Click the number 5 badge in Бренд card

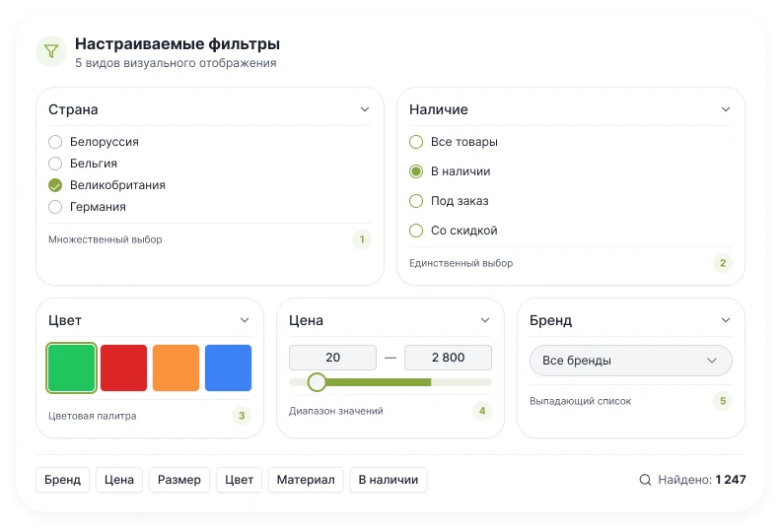point(723,401)
